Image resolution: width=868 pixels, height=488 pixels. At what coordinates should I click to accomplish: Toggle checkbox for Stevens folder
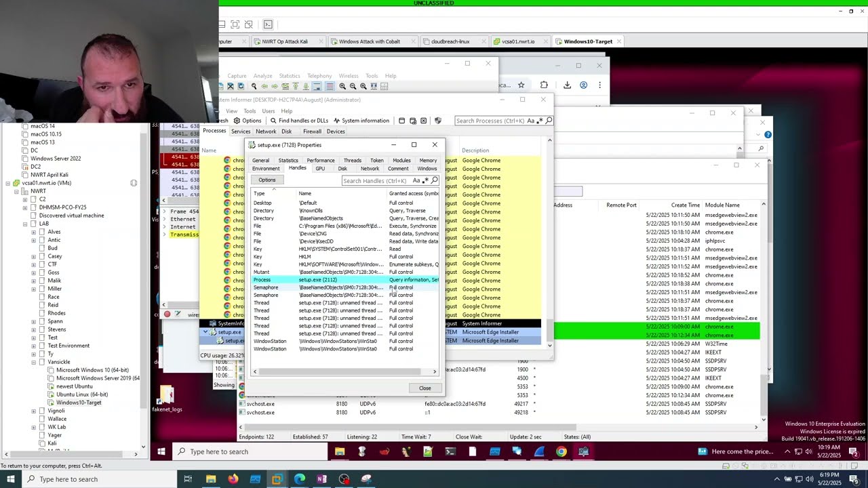click(x=42, y=329)
